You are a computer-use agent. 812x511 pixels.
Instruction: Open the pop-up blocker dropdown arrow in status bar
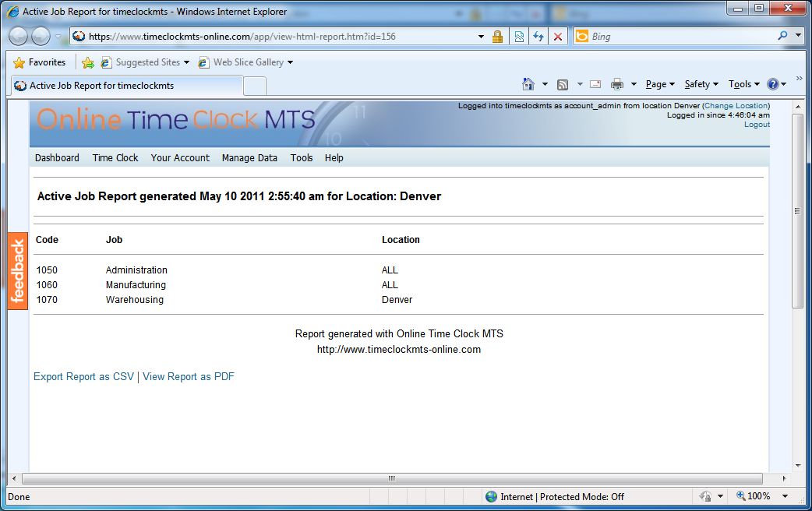click(720, 496)
